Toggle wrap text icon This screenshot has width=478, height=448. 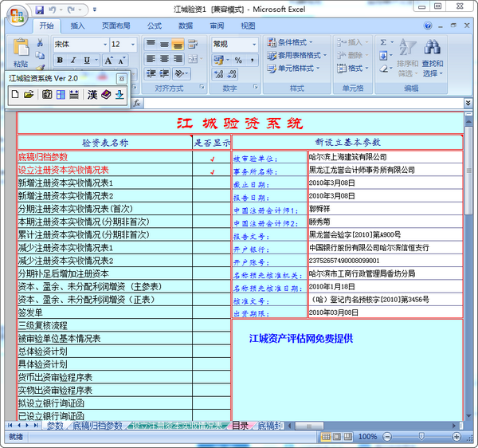[x=193, y=44]
